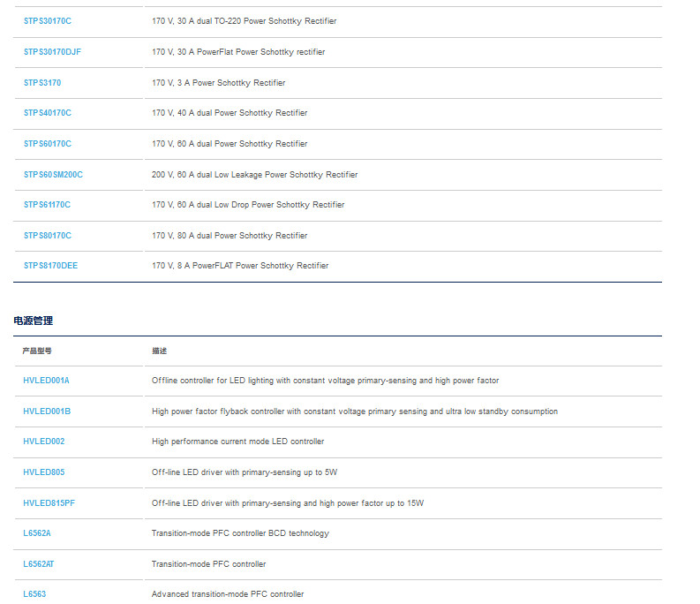Open the HVLED001B product link

coord(47,411)
